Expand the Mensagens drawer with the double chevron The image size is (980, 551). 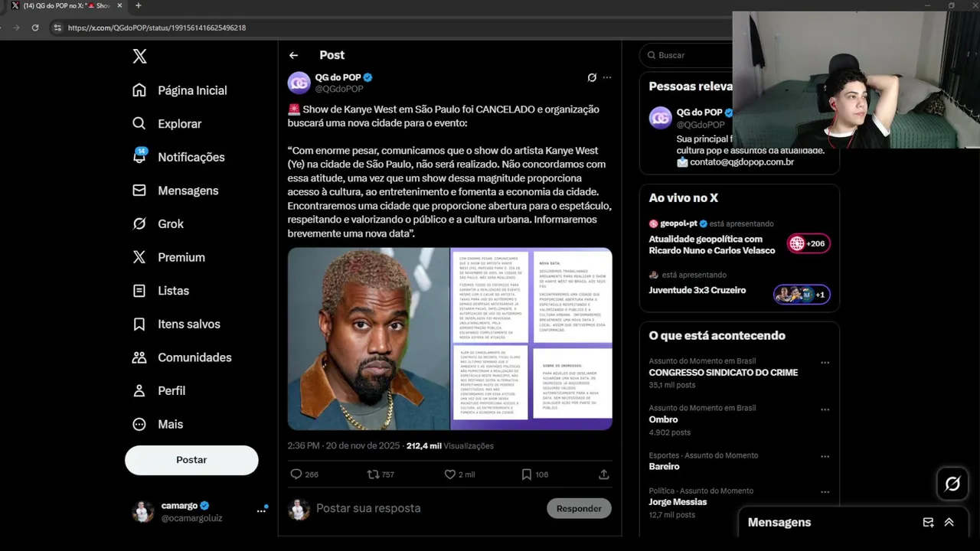[x=949, y=522]
